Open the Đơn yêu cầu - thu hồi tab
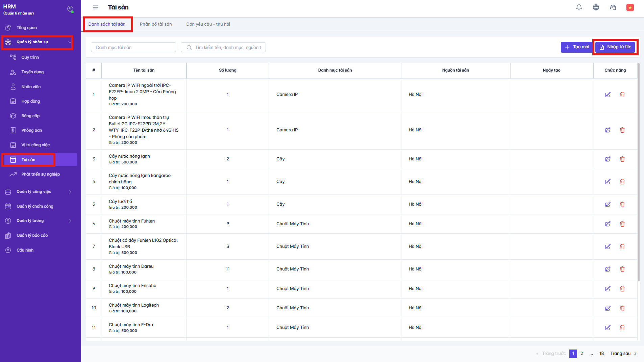 pos(208,24)
